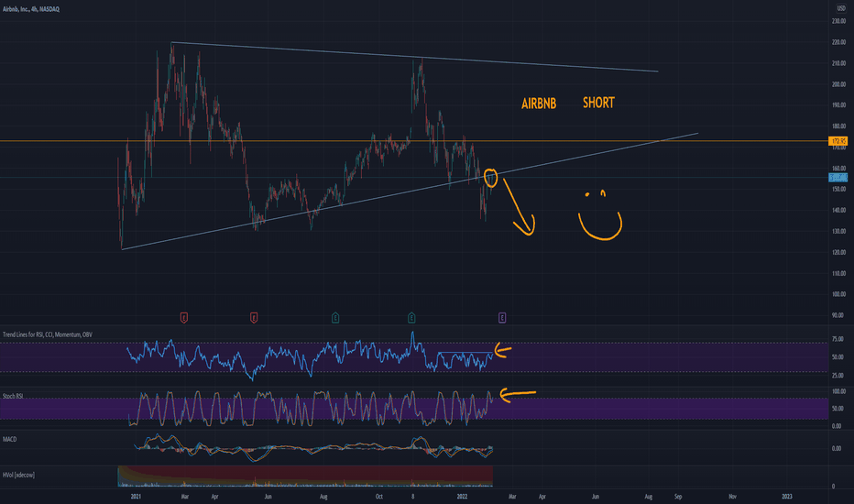854x504 pixels.
Task: Click the 2022 label on time axis
Action: [462, 497]
